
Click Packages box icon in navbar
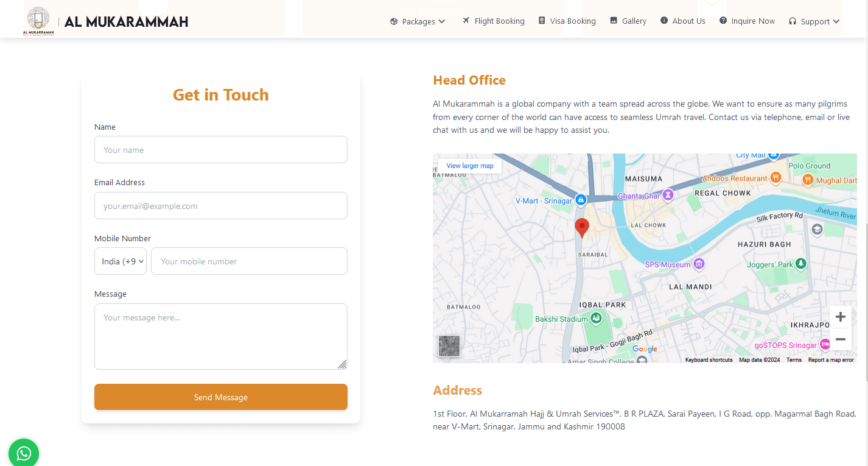(394, 21)
